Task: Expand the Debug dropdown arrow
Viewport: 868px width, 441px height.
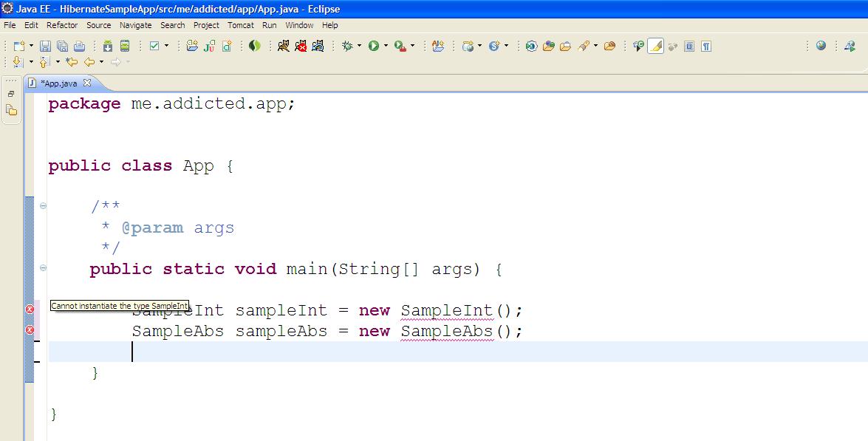Action: (x=360, y=46)
